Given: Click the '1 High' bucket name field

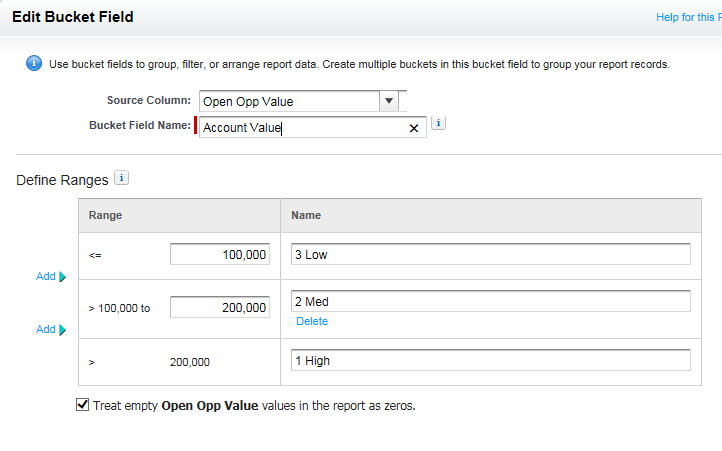Looking at the screenshot, I should click(x=490, y=361).
